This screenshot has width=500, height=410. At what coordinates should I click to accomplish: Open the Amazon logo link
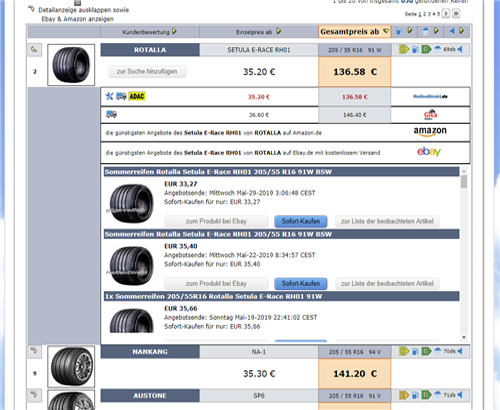[x=430, y=131]
